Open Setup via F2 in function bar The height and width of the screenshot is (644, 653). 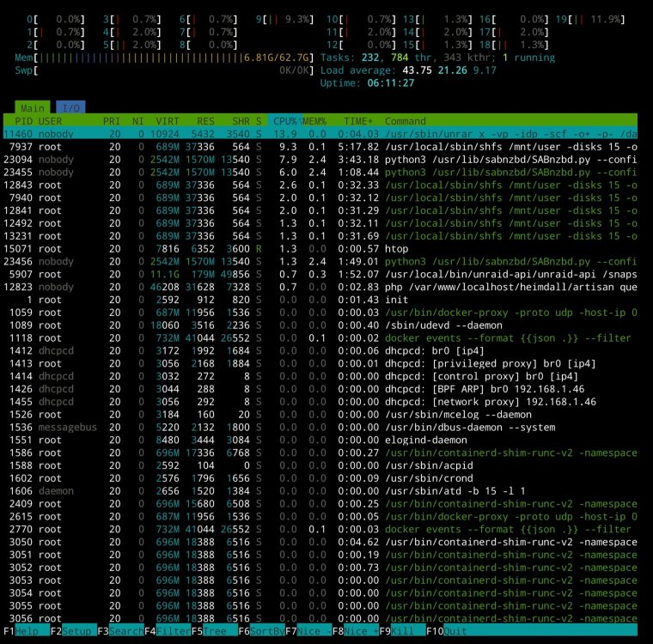click(74, 631)
